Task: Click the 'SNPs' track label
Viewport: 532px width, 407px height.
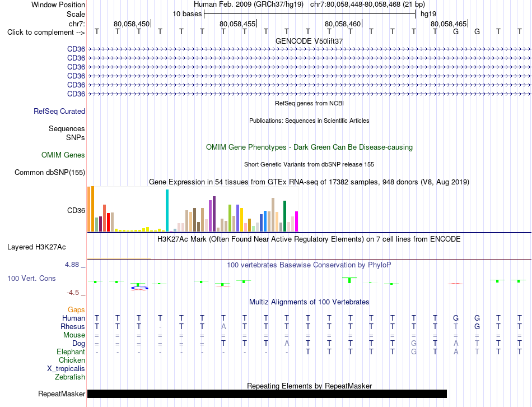Action: [x=76, y=137]
